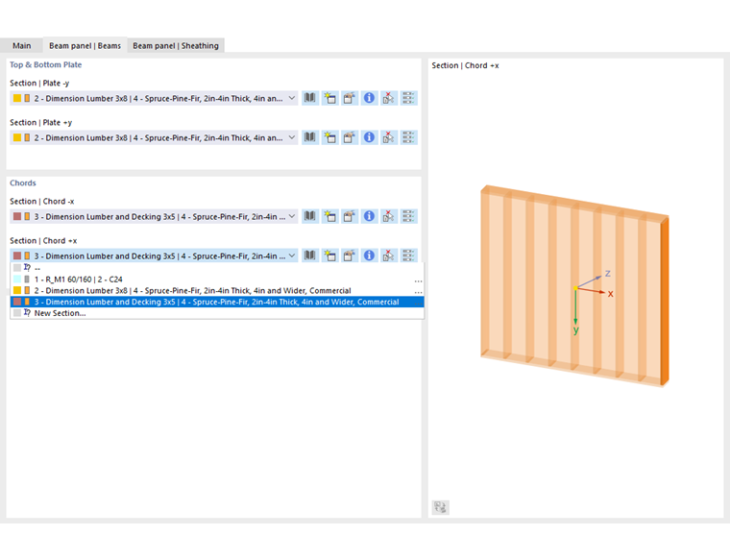The height and width of the screenshot is (560, 730).
Task: Select section 1 - R_M1 60/160 | 2 - C24
Action: [217, 280]
